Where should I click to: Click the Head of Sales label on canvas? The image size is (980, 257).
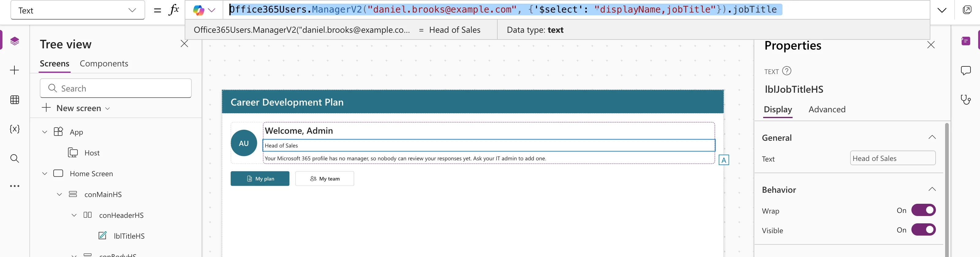click(x=489, y=146)
